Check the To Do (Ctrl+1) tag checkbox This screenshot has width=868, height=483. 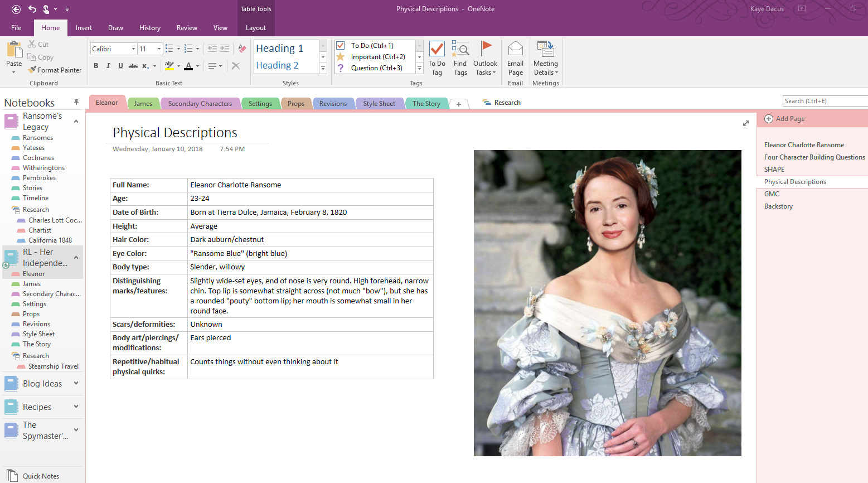pos(341,45)
